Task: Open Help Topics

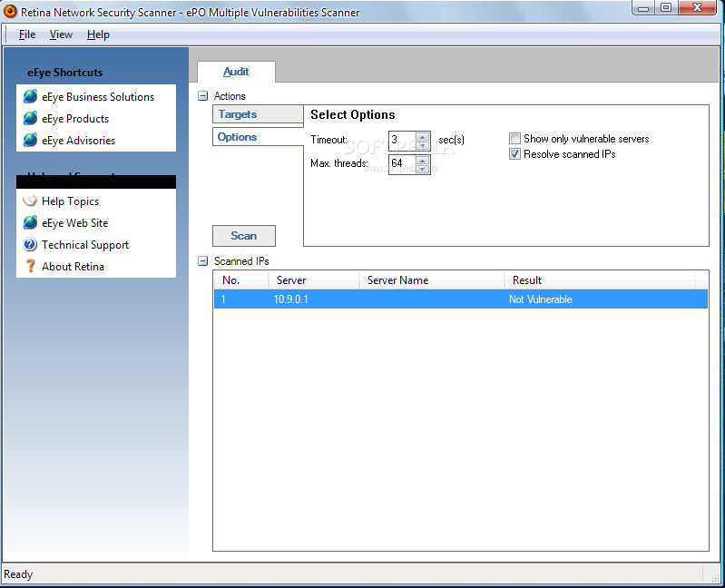Action: pos(70,201)
